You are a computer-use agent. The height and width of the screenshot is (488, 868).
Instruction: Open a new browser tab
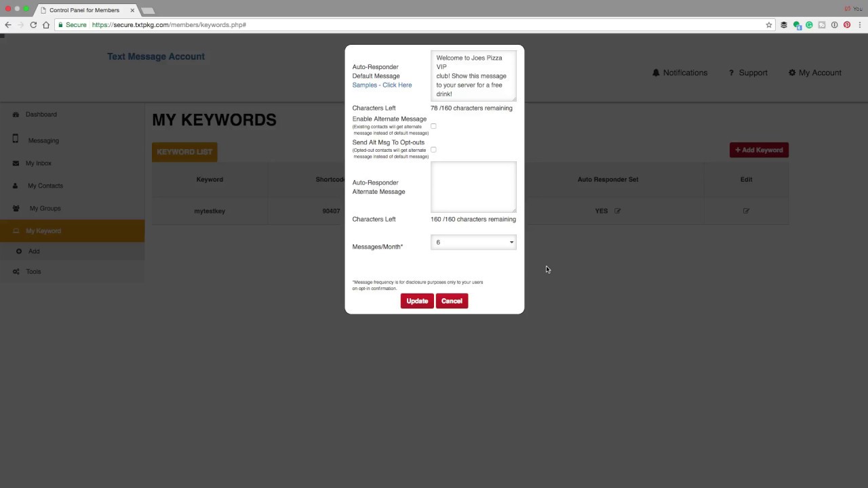click(148, 10)
